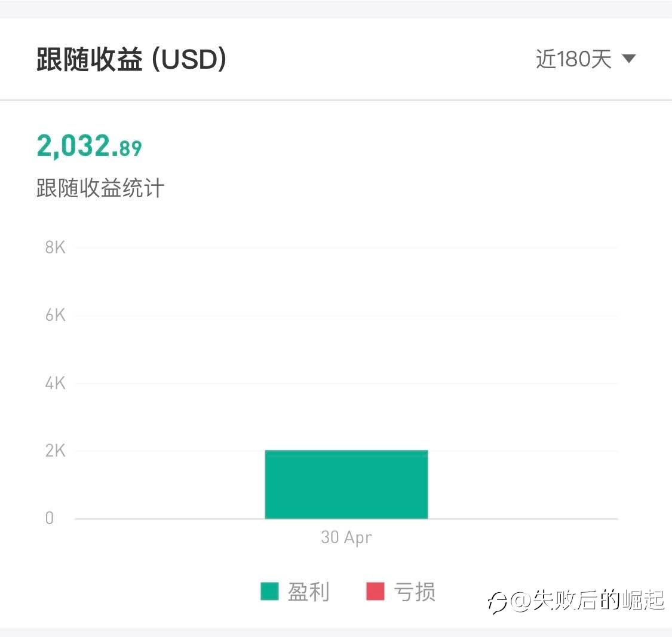This screenshot has height=637, width=672.
Task: Click the 8K y-axis label
Action: (55, 247)
